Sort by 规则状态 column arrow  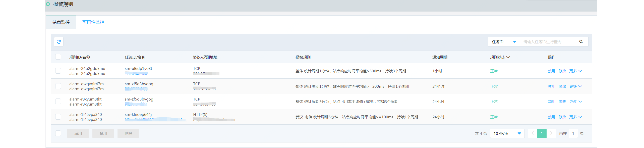[x=508, y=57]
